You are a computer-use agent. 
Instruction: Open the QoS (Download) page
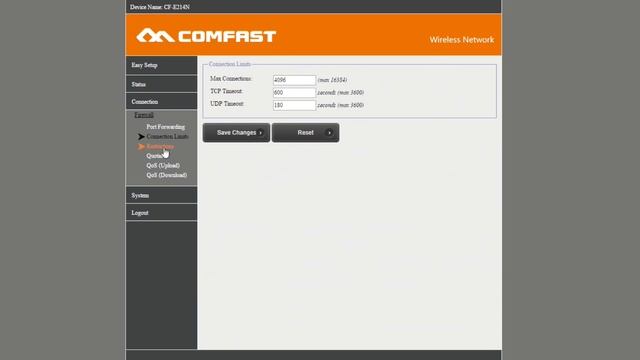coord(167,175)
